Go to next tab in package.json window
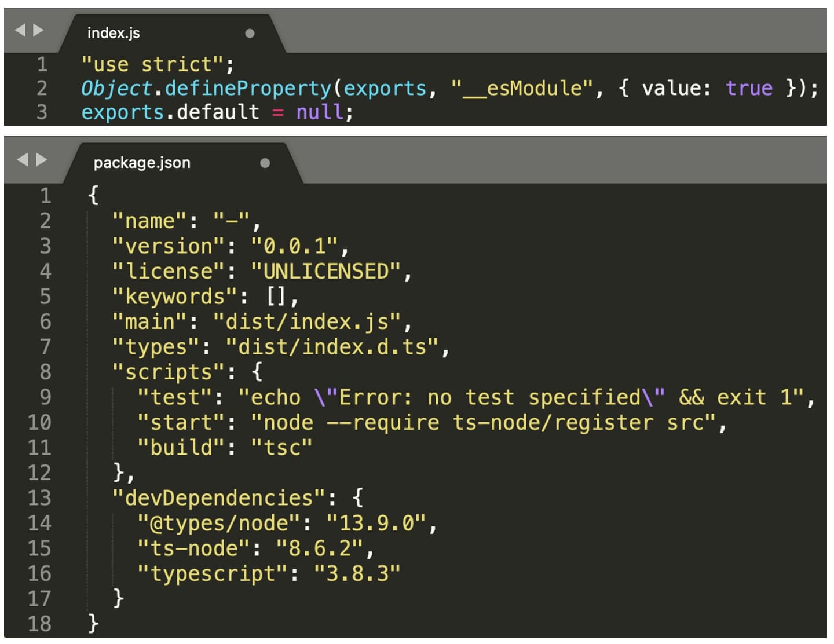 coord(41,159)
